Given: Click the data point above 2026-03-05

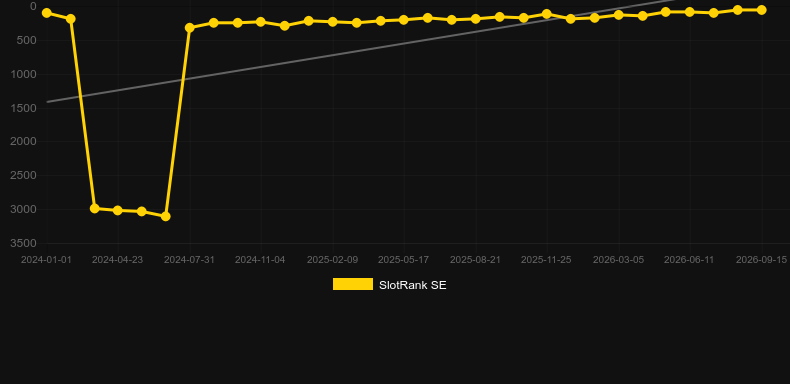Looking at the screenshot, I should coord(619,15).
